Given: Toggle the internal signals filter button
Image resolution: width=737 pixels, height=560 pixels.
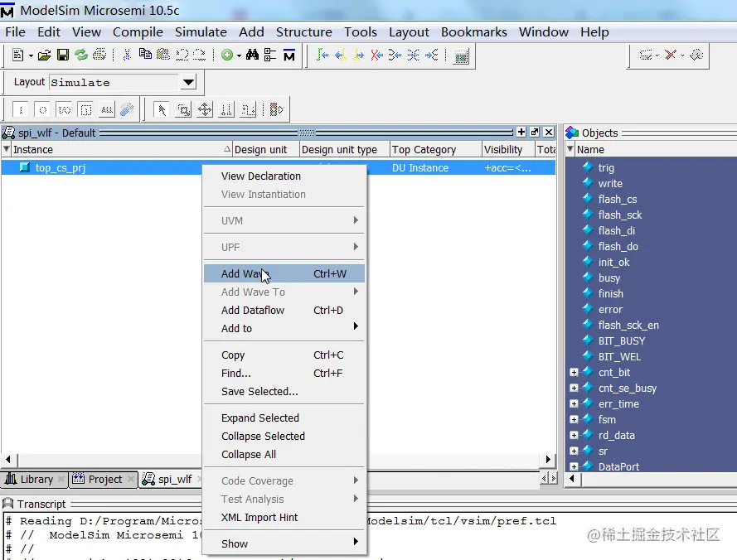Looking at the screenshot, I should (85, 110).
